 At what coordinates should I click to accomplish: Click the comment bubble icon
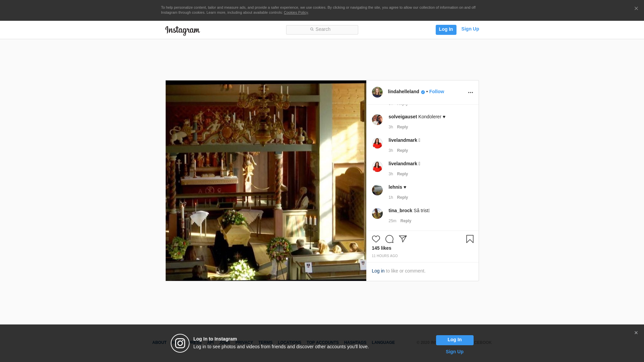(389, 239)
